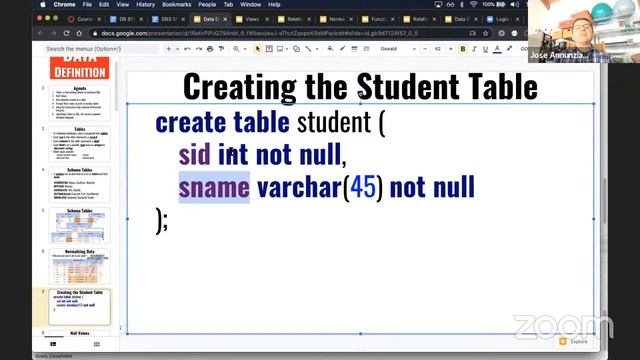Select the line tool
The height and width of the screenshot is (360, 640).
309,49
